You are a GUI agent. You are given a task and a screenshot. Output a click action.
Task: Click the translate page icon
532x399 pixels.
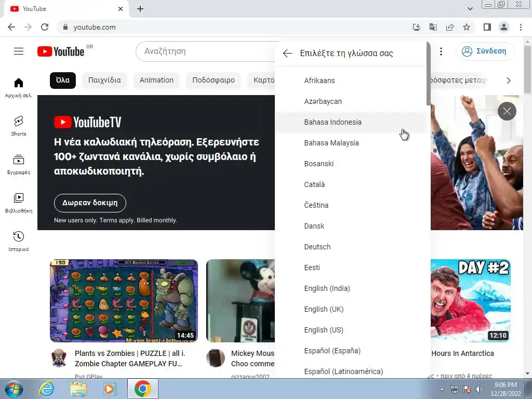(433, 27)
